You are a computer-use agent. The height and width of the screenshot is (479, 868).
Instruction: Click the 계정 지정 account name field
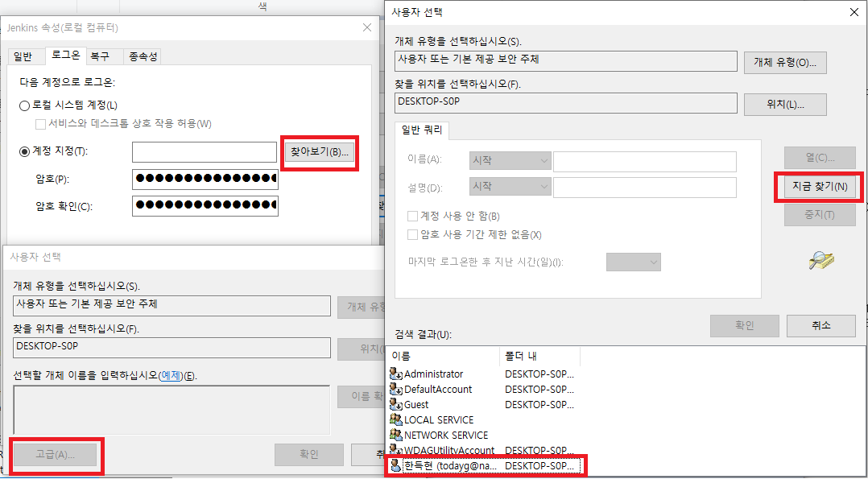pyautogui.click(x=205, y=151)
